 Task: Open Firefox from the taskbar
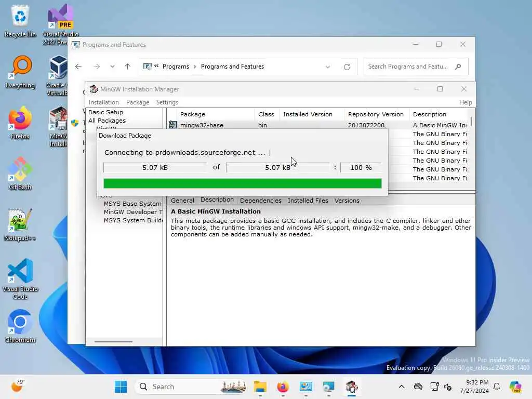pyautogui.click(x=283, y=387)
